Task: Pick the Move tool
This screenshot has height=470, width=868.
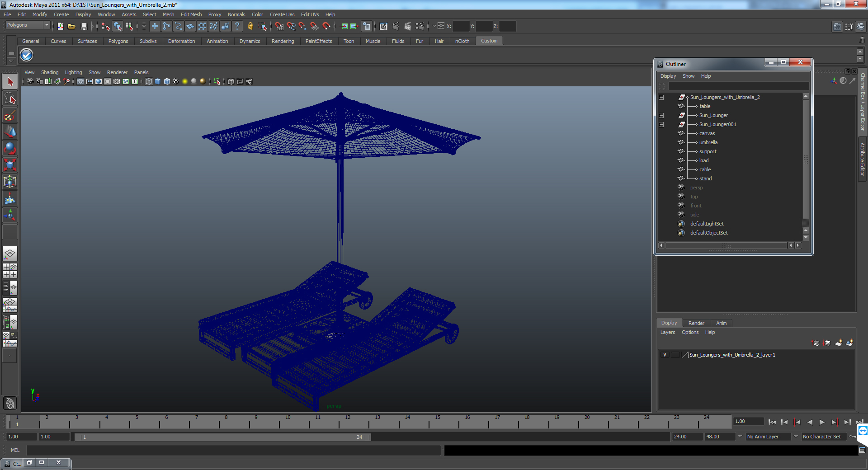Action: pyautogui.click(x=10, y=132)
